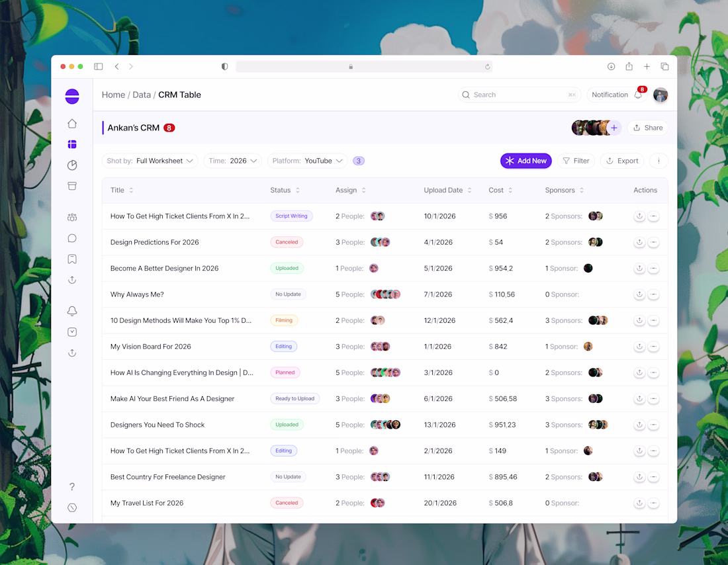Click sponsor avatars in '10 Design Methods' row
This screenshot has height=565, width=728.
pos(598,320)
